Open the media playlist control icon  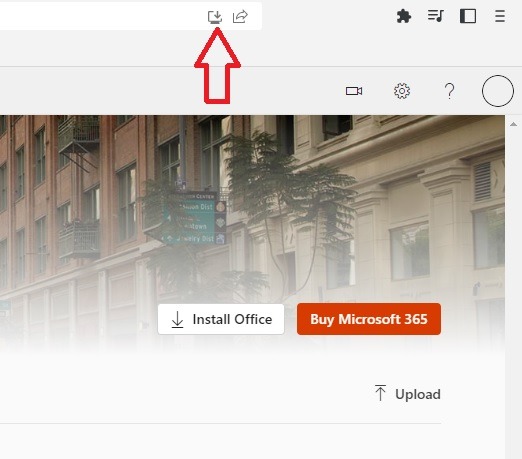pos(436,16)
